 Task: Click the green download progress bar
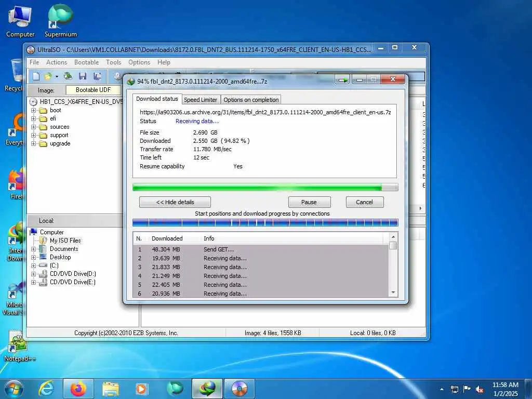point(265,187)
